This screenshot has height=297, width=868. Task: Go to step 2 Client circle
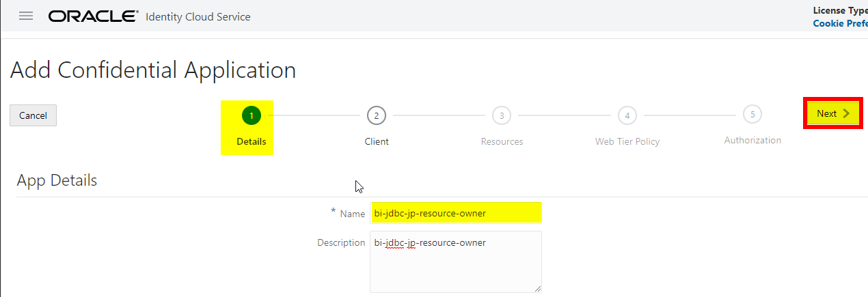376,115
